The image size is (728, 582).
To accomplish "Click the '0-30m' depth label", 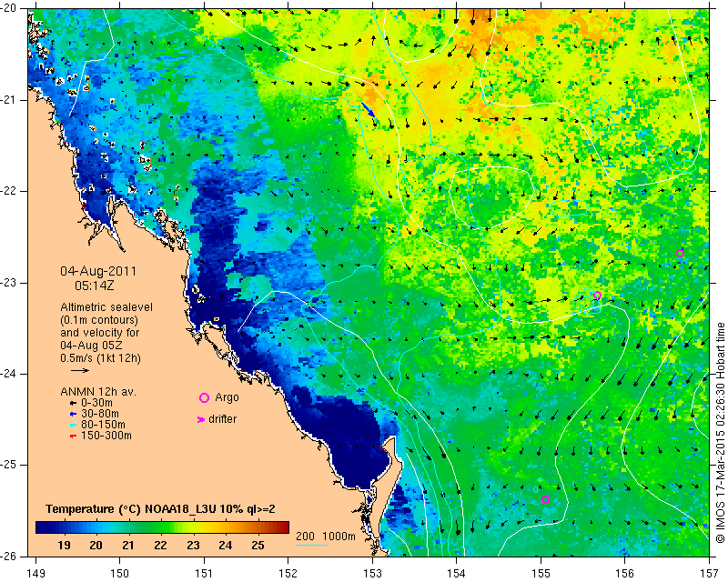I will (96, 403).
